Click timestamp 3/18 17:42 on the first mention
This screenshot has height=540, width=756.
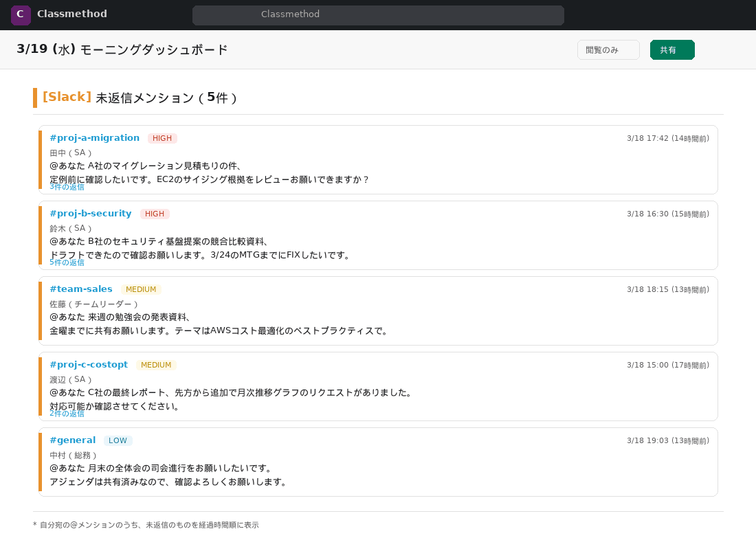pos(668,138)
